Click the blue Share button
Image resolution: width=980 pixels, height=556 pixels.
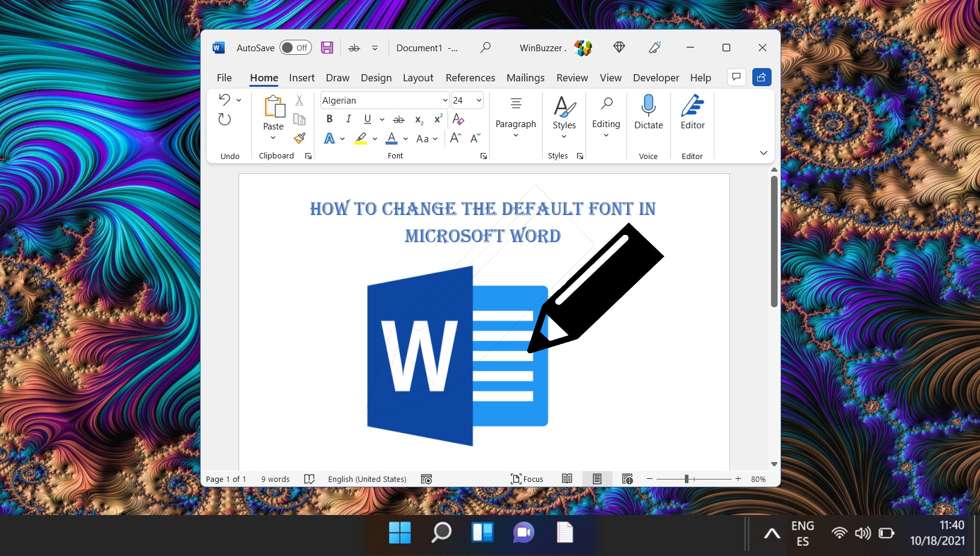click(761, 77)
